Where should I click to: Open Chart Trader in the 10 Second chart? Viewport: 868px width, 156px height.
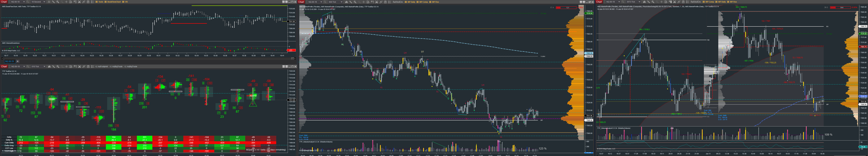[x=75, y=2]
